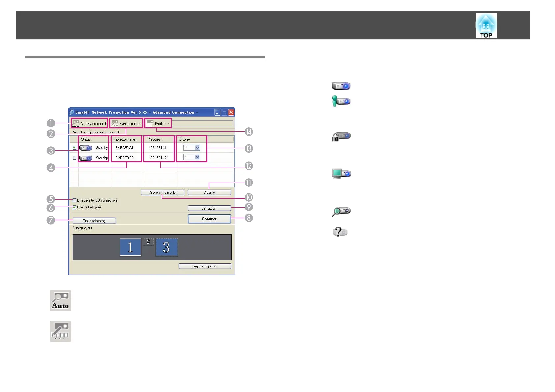Viewport: 555px width, 392px height.
Task: Click the projector with green person icon
Action: pyautogui.click(x=341, y=101)
